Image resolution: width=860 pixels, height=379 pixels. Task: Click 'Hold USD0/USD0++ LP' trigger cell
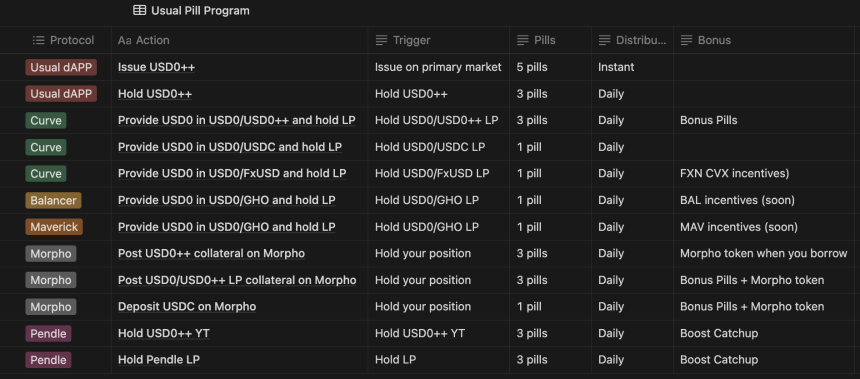437,120
